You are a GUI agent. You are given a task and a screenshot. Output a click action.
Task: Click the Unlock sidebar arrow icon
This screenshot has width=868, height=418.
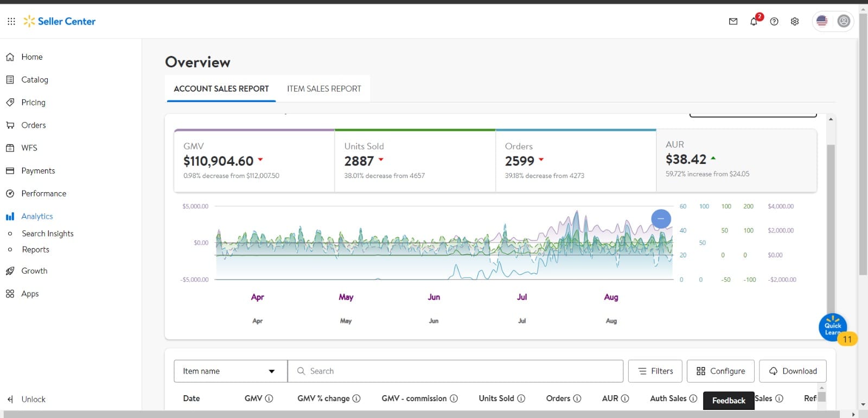coord(10,400)
